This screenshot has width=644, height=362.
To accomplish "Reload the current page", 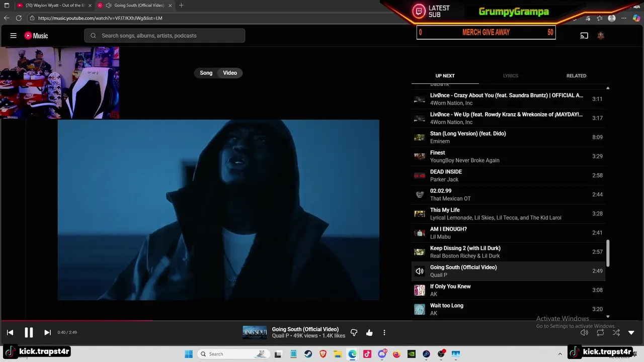I will coord(19,18).
